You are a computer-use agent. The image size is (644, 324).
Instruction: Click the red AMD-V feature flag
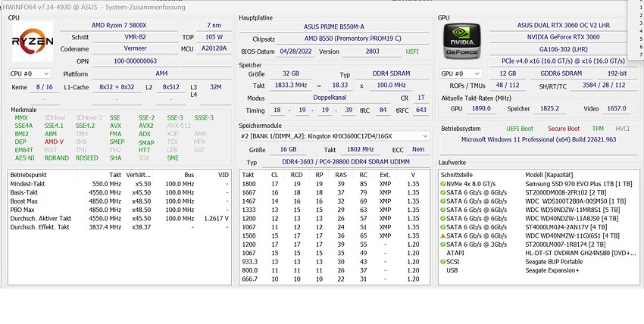[55, 142]
